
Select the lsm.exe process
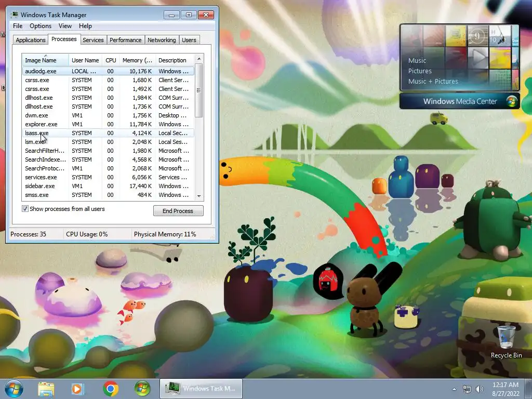pyautogui.click(x=108, y=142)
